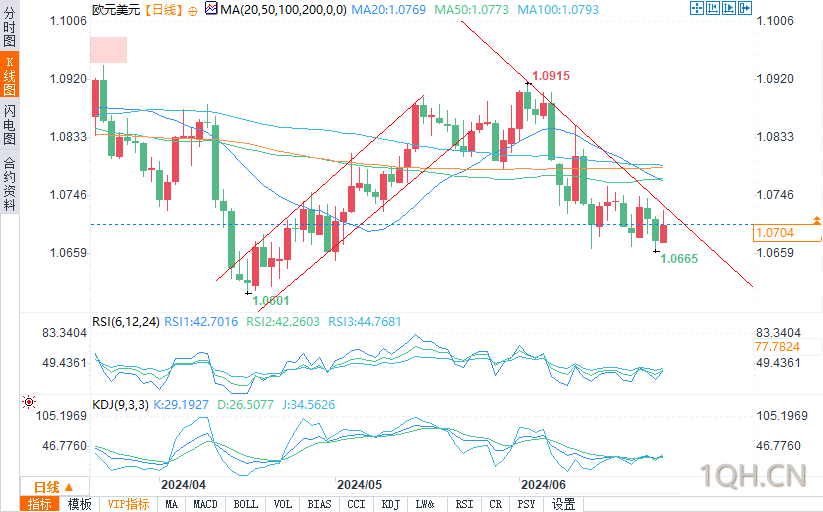Screen dimensions: 823x512
Task: Click the scroll-chart-backward axis icon
Action: (x=713, y=8)
